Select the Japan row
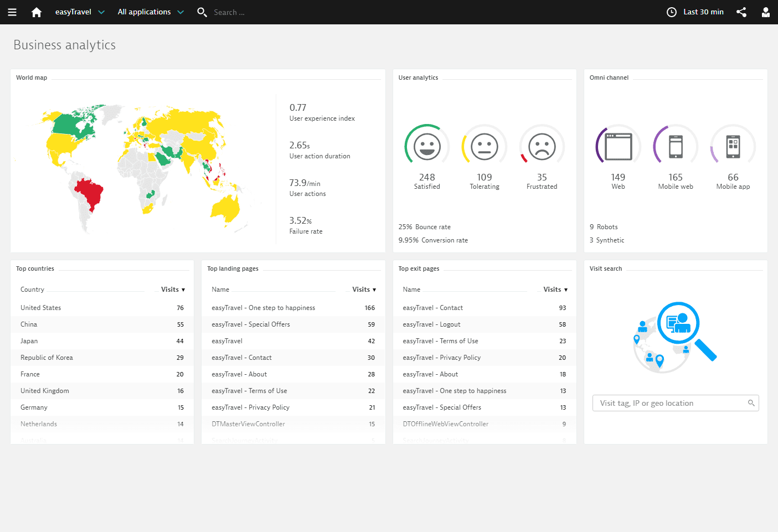This screenshot has width=778, height=532. [x=102, y=341]
